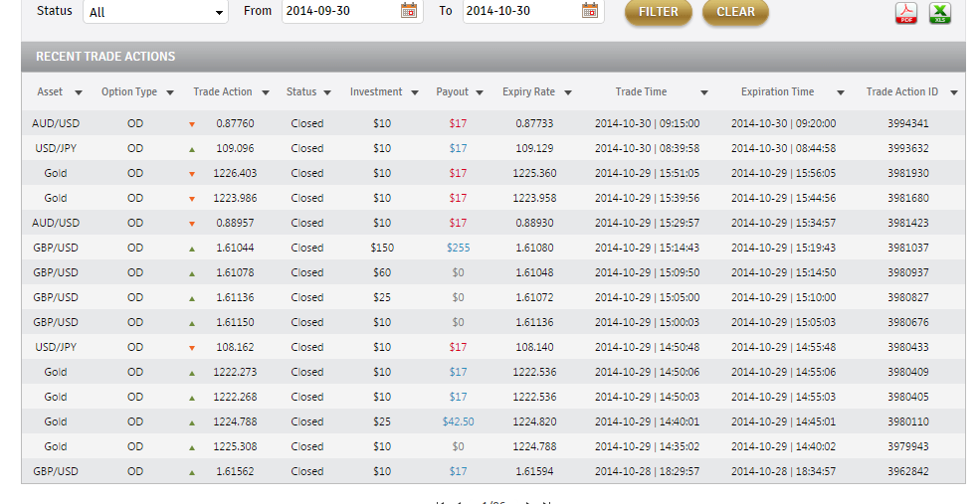Click the up arrow for trade 3993632

[x=192, y=149]
